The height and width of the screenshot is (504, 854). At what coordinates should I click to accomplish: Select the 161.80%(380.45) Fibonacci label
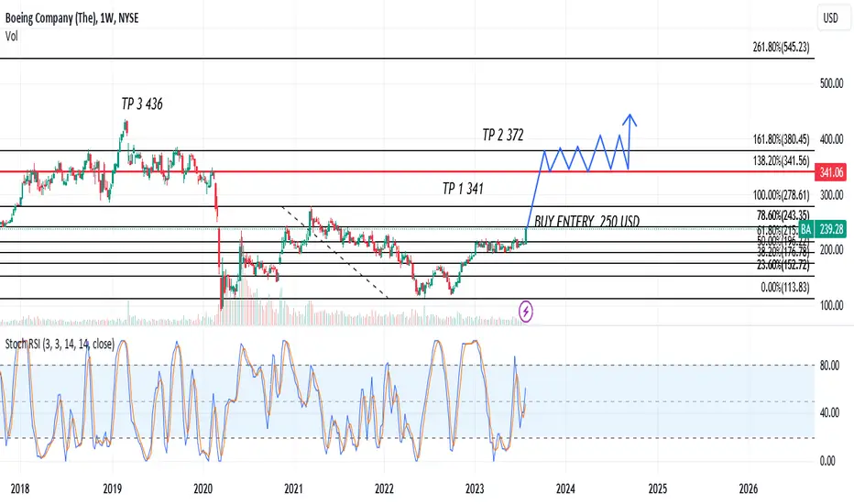[x=781, y=139]
